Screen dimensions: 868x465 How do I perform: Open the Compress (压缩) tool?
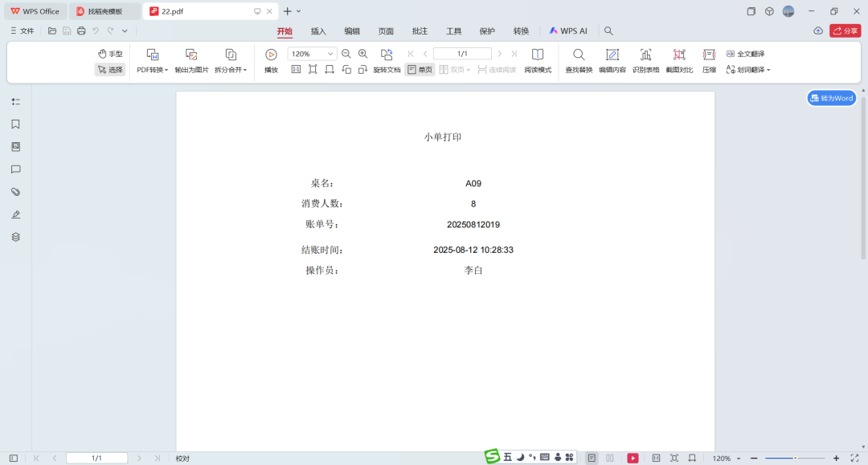[x=709, y=60]
